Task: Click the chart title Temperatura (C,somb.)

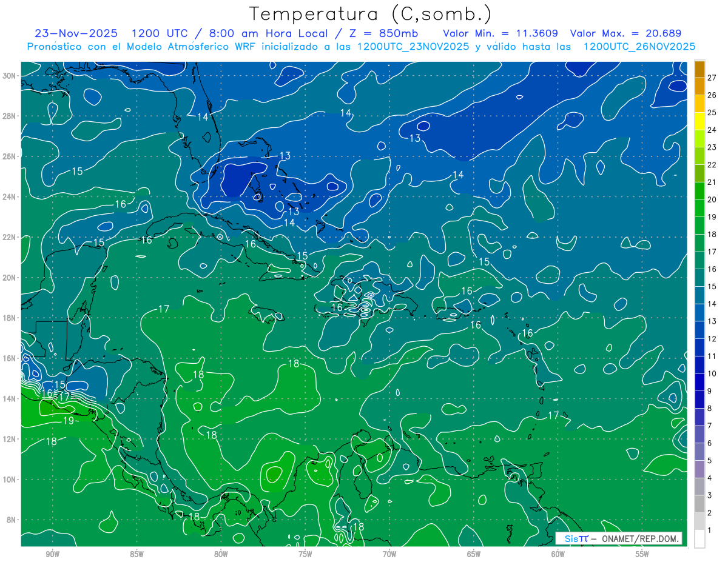Action: coord(371,14)
